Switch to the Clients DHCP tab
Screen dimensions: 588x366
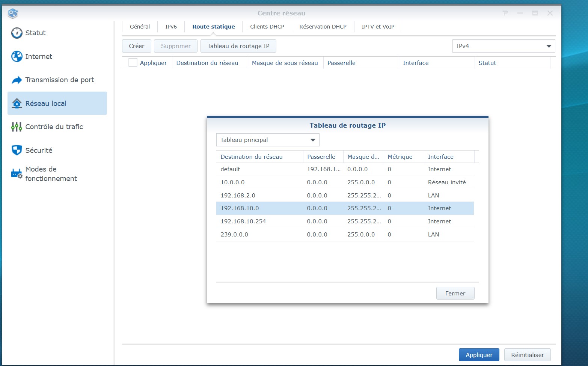[267, 27]
